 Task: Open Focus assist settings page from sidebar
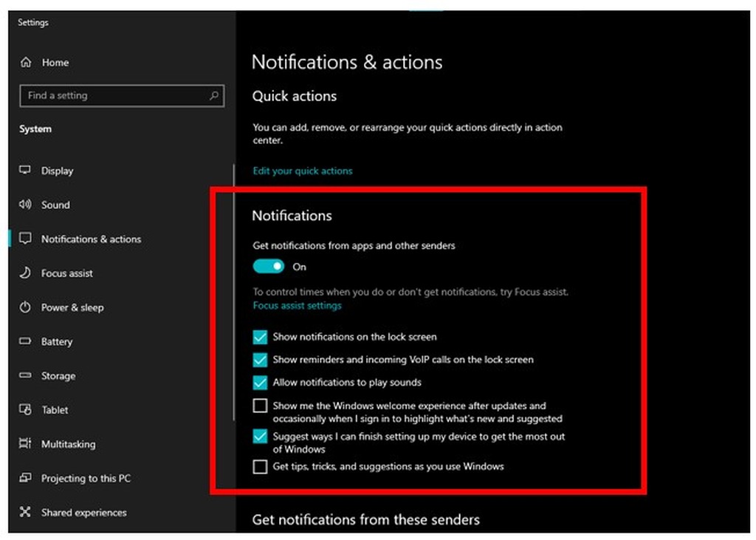pos(67,273)
